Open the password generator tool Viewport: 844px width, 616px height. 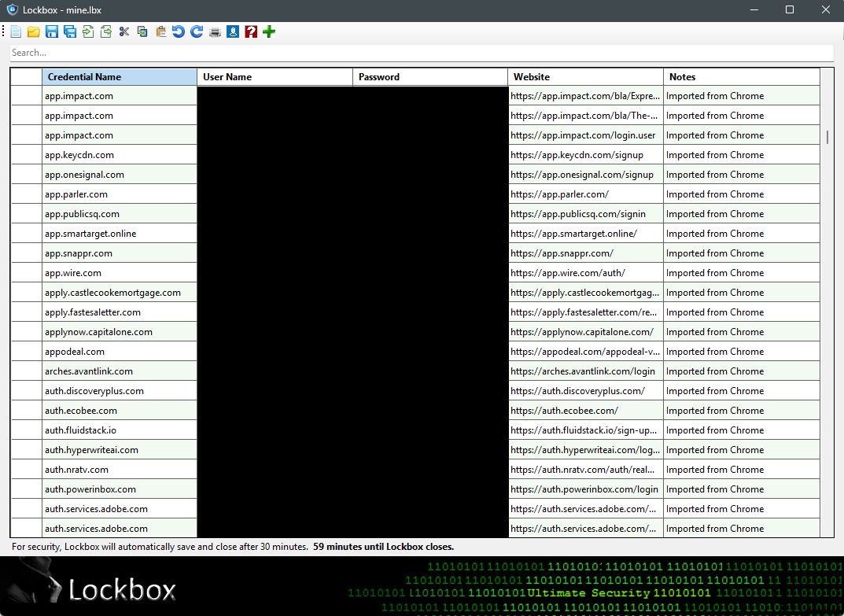click(x=232, y=31)
